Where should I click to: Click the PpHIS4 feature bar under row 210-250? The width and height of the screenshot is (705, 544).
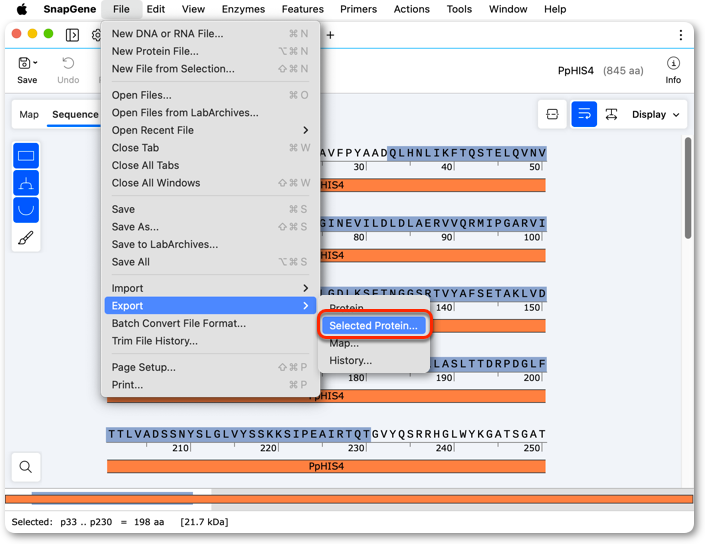click(x=326, y=466)
